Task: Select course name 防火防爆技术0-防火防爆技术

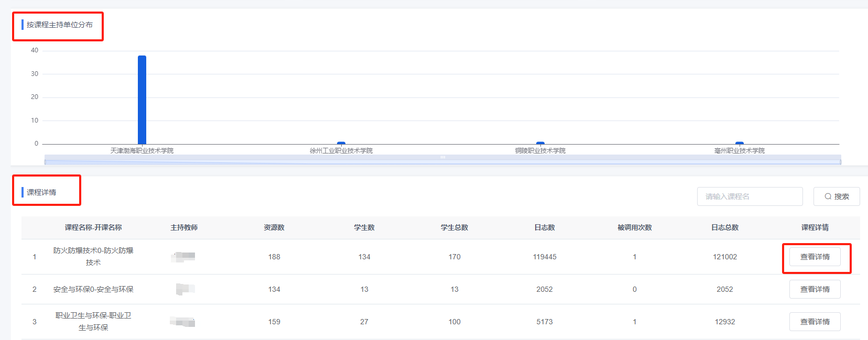Action: [x=93, y=257]
